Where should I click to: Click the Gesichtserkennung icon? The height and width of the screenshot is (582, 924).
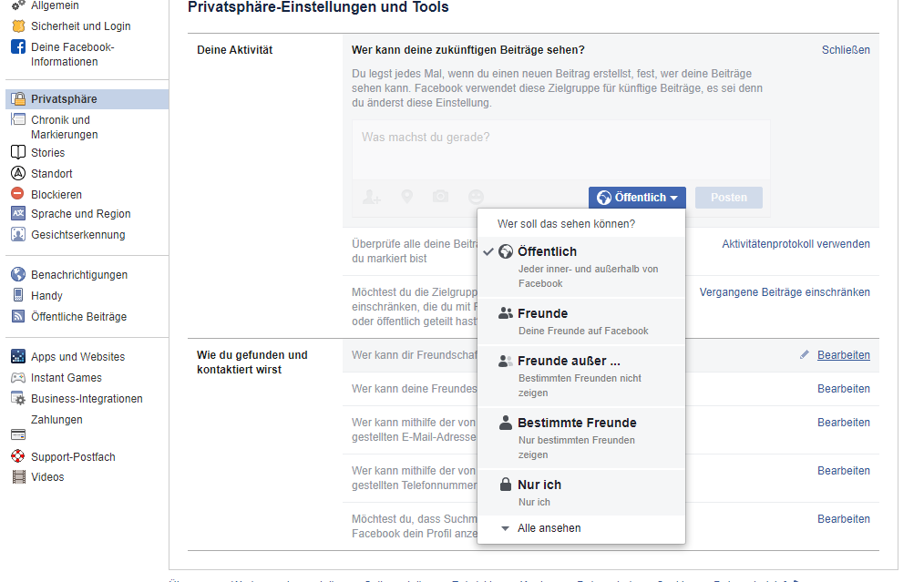point(17,234)
